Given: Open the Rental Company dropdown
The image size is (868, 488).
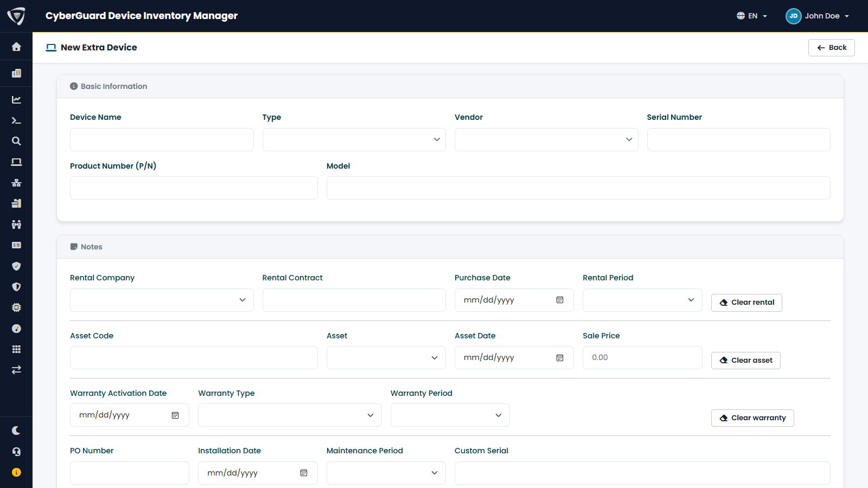Looking at the screenshot, I should click(162, 300).
